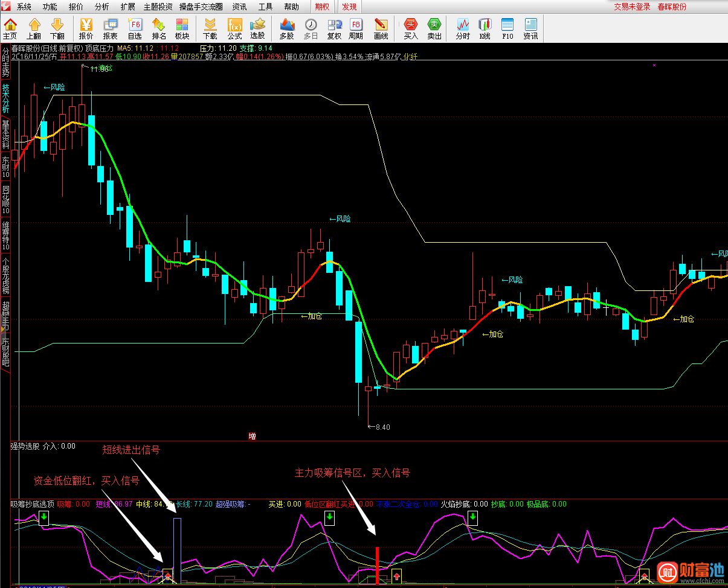
Task: Select the 同花顺10 side tab
Action: coord(5,200)
